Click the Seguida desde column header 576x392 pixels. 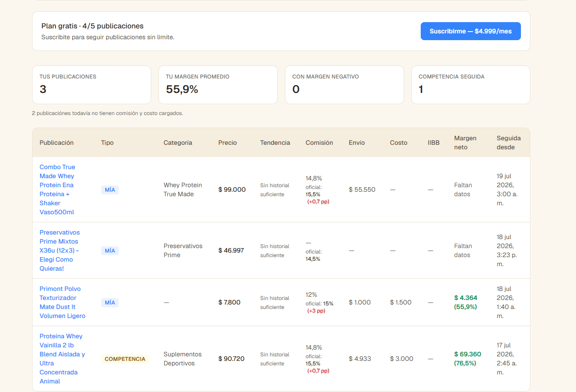tap(509, 143)
